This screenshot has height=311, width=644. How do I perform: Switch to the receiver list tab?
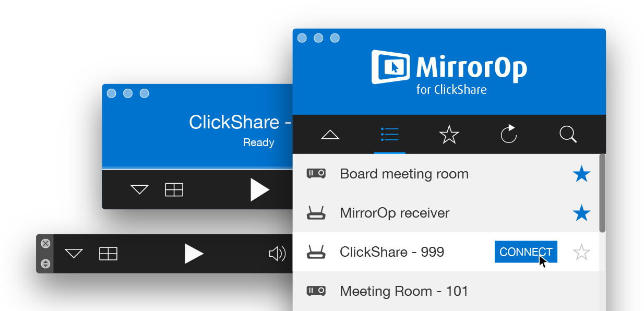pyautogui.click(x=390, y=135)
